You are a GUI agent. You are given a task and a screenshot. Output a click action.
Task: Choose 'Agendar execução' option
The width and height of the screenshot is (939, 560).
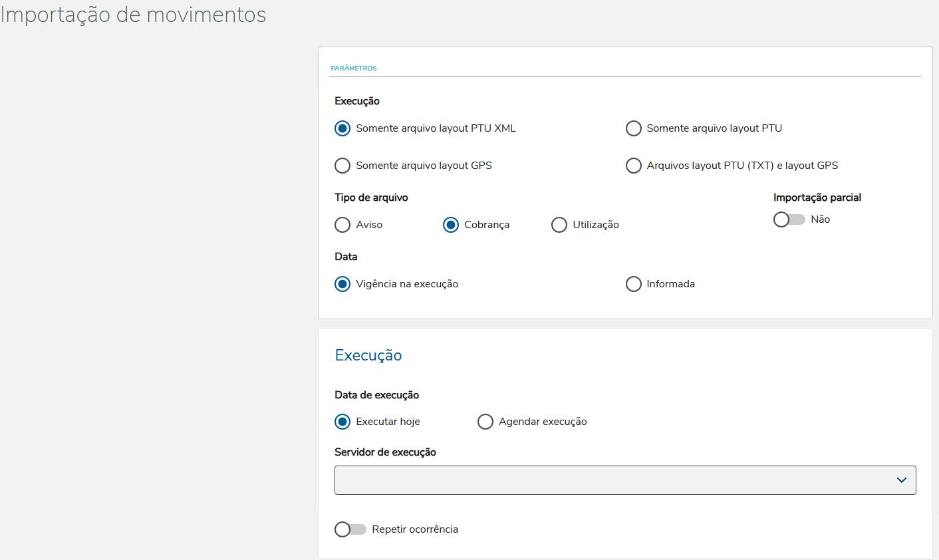coord(485,422)
